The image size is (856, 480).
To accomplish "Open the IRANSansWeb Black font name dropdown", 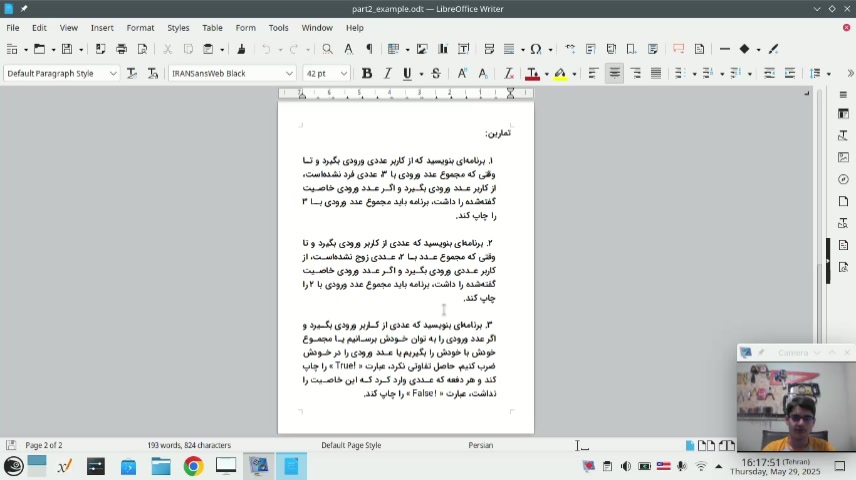I will (289, 73).
